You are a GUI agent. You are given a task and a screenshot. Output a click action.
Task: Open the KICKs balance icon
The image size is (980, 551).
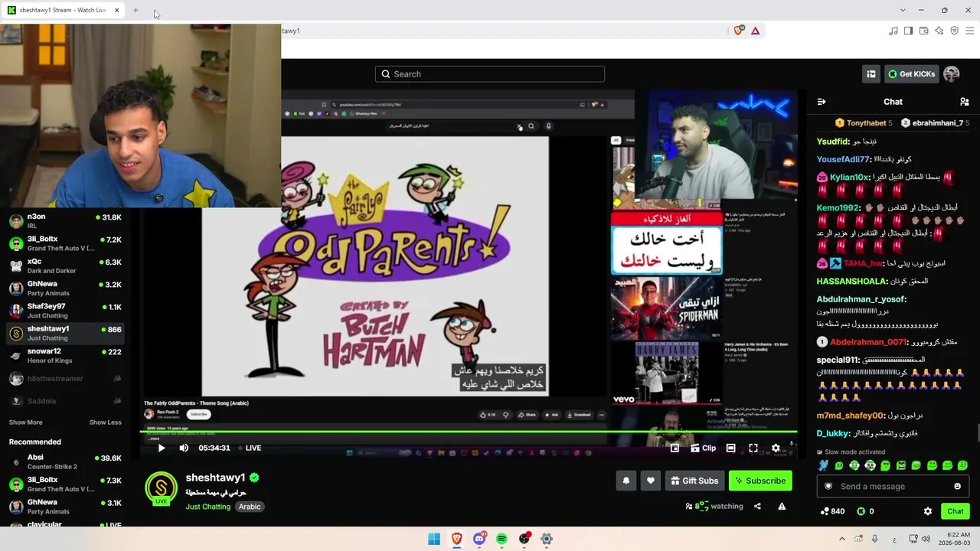tap(865, 511)
